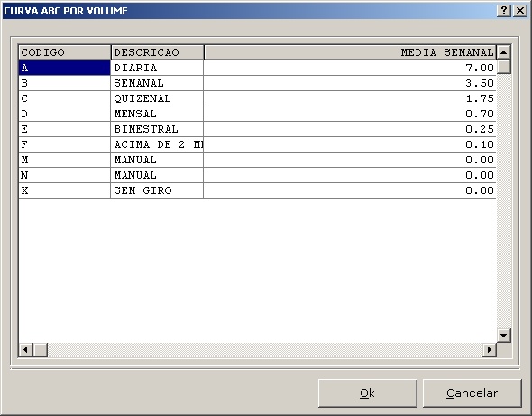Select code A cell
The height and width of the screenshot is (416, 532).
point(64,68)
